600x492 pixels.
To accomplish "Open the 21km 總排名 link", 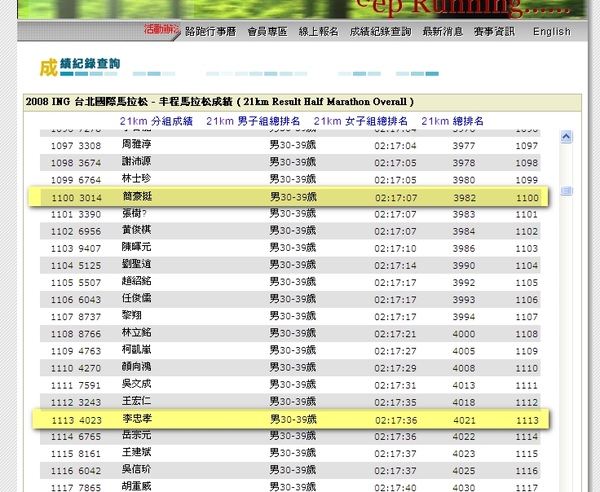I will 452,121.
